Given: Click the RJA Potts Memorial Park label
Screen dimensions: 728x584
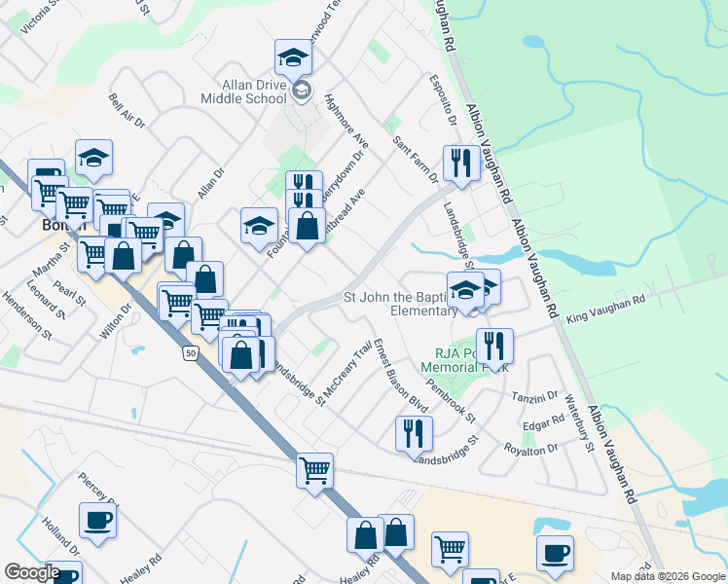Looking at the screenshot, I should 464,361.
